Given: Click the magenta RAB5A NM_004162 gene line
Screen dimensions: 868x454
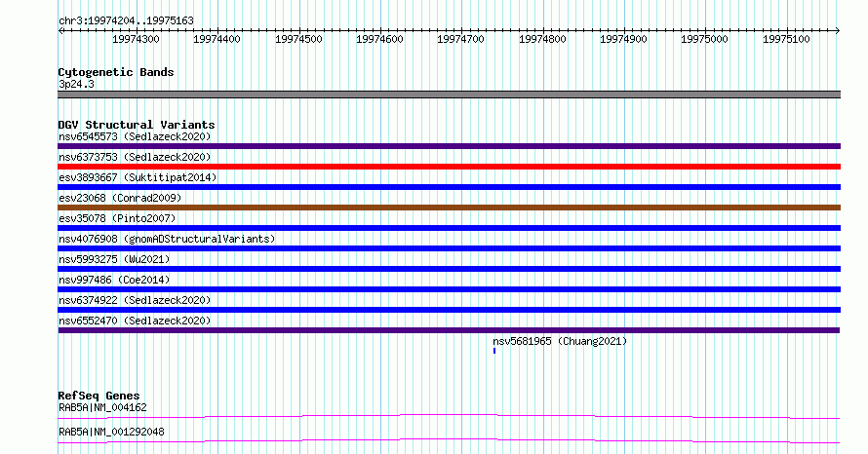Looking at the screenshot, I should (449, 416).
